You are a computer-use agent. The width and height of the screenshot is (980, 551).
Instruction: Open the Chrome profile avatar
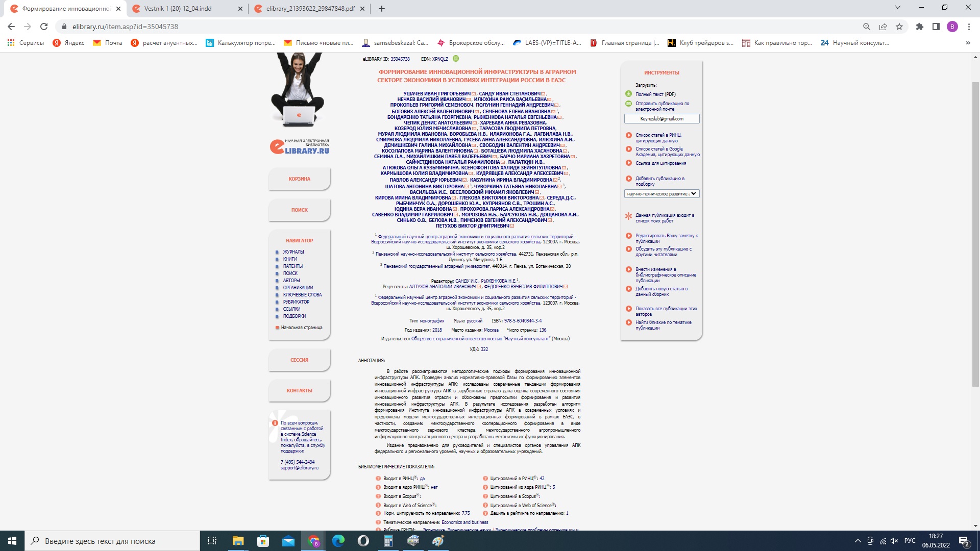pos(952,27)
